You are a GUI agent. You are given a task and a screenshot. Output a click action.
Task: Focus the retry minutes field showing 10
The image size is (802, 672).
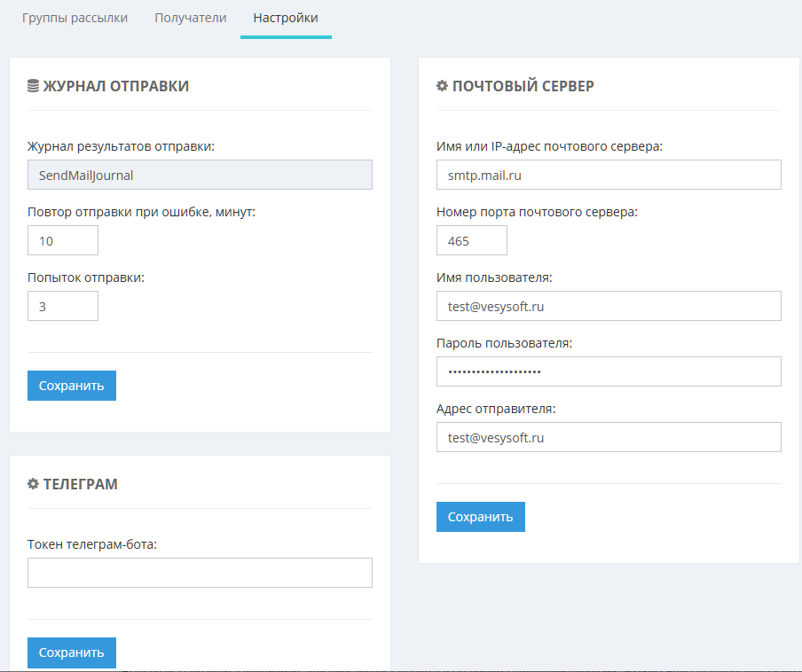(63, 240)
